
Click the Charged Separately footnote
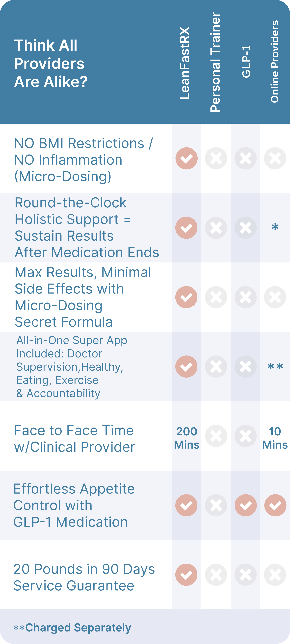point(72,628)
